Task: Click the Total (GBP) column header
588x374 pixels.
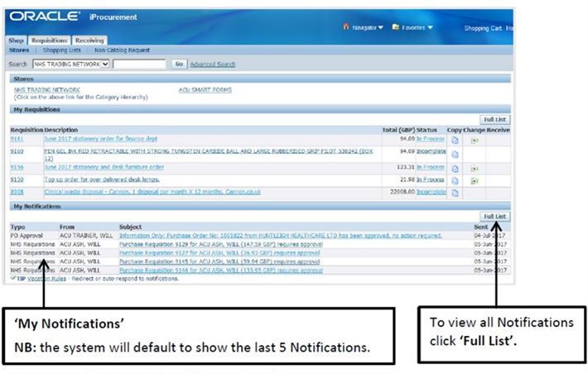Action: [398, 130]
